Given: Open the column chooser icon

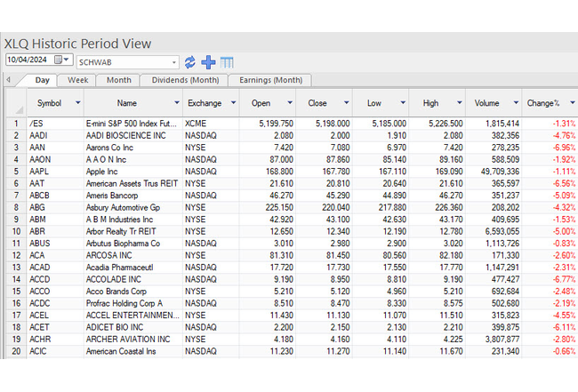Looking at the screenshot, I should click(x=227, y=62).
